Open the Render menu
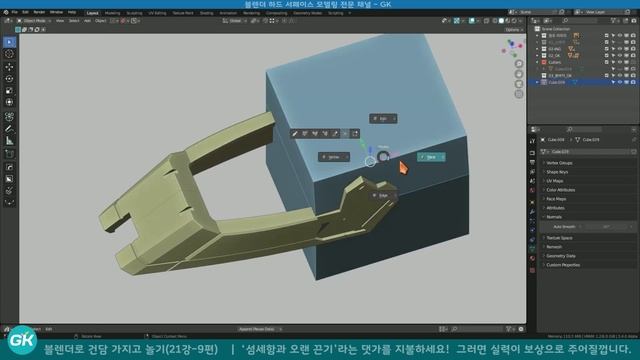Screen dimensions: 640x360 click(x=39, y=12)
